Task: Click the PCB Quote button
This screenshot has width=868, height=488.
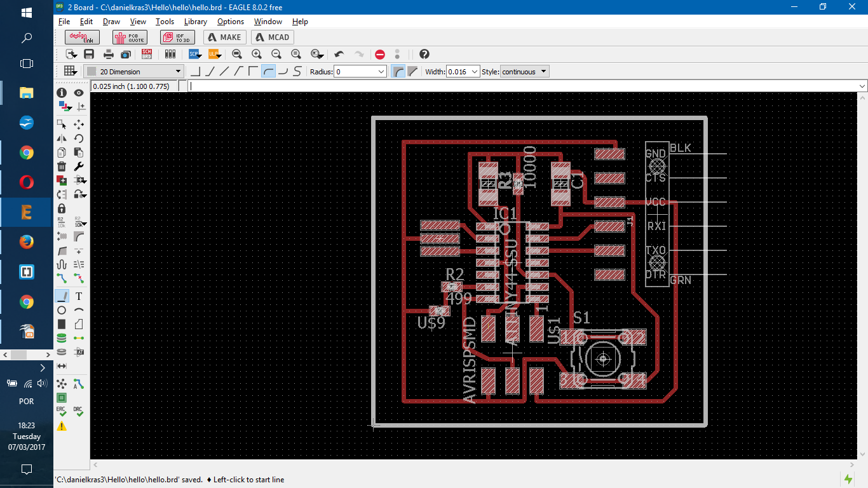Action: (130, 37)
